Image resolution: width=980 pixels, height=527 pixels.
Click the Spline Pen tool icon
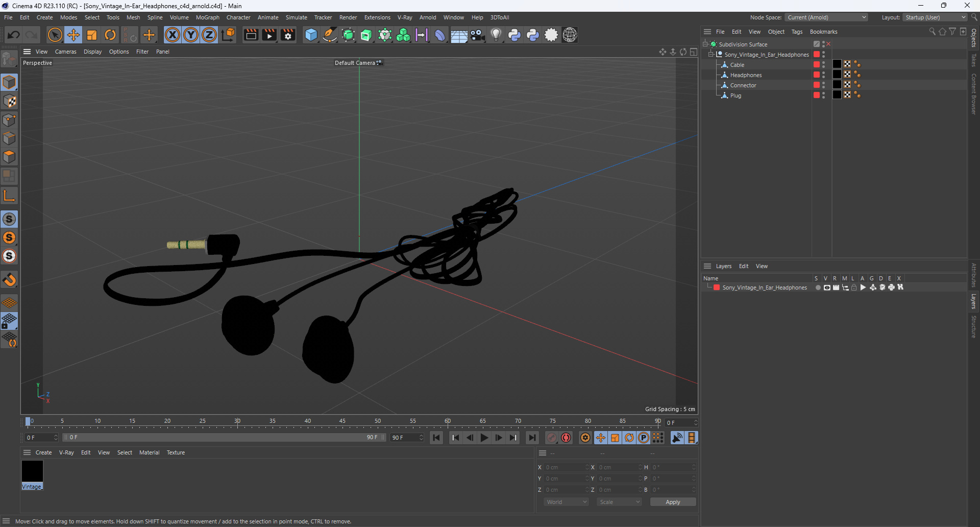point(330,35)
